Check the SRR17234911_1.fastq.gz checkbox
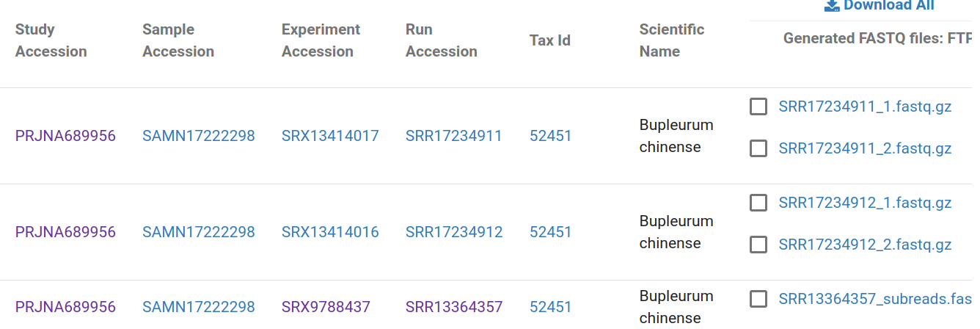The height and width of the screenshot is (329, 980). click(x=758, y=106)
